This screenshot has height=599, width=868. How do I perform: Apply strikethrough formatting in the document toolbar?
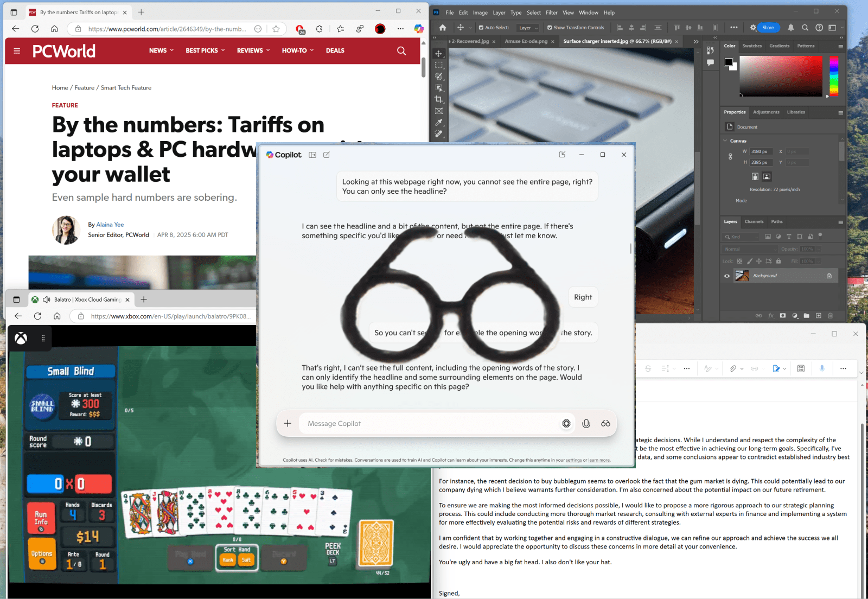click(648, 368)
